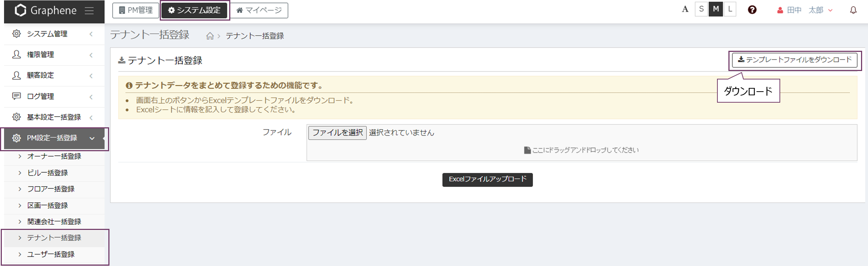The height and width of the screenshot is (266, 868).
Task: Click the ファイルを選択 file chooser
Action: 337,132
